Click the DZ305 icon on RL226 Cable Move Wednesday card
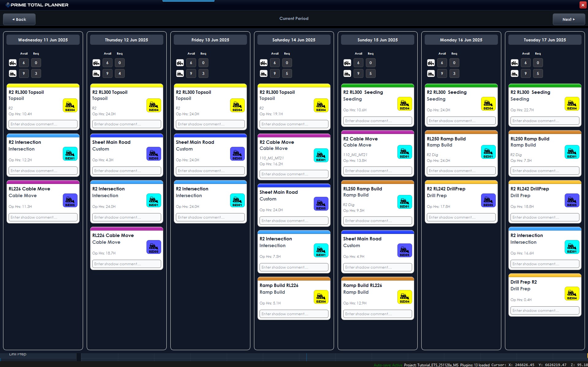This screenshot has height=367, width=588. [70, 200]
